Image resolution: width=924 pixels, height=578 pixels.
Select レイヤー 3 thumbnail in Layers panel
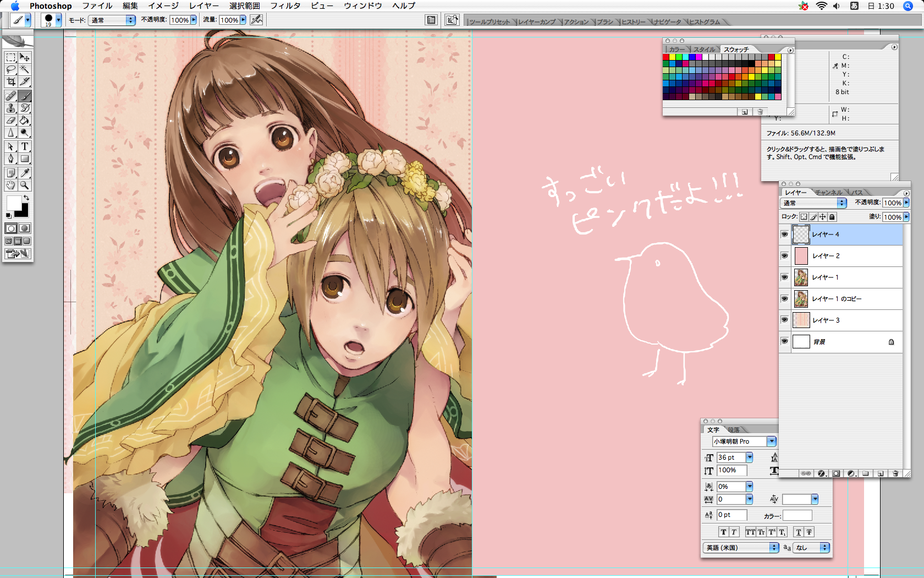click(x=801, y=320)
